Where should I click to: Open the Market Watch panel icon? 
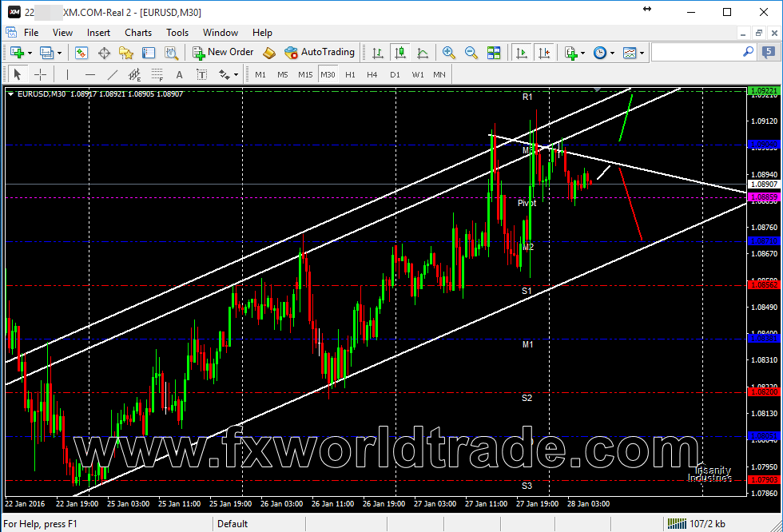pos(81,53)
